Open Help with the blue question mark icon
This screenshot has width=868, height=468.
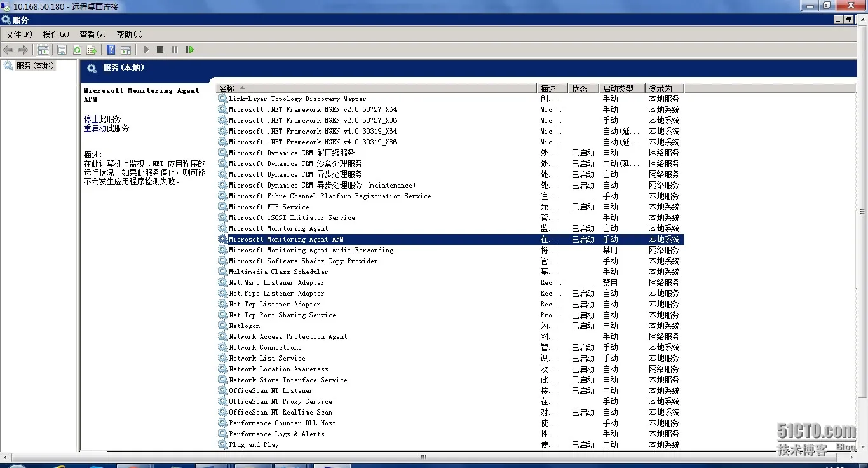pos(111,50)
